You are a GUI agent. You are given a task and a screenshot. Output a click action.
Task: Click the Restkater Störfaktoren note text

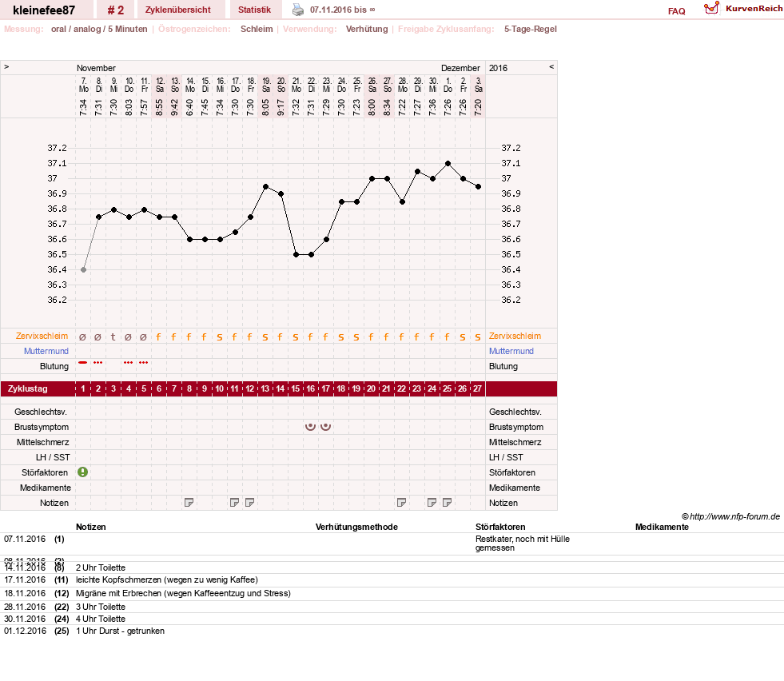(523, 543)
